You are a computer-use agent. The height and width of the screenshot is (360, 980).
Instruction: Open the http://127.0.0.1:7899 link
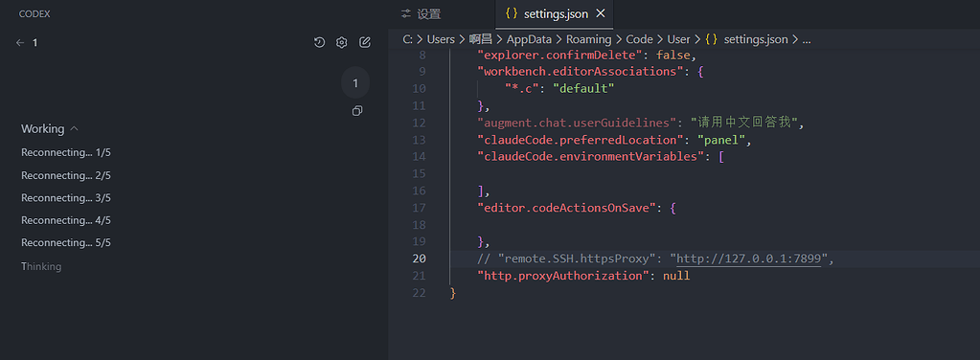tap(749, 259)
